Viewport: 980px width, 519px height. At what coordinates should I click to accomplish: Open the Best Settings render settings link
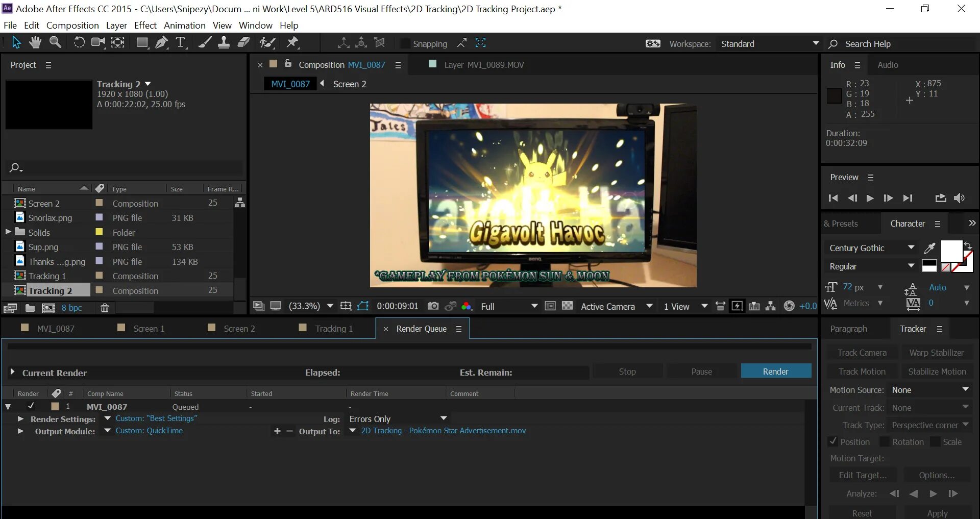click(156, 418)
